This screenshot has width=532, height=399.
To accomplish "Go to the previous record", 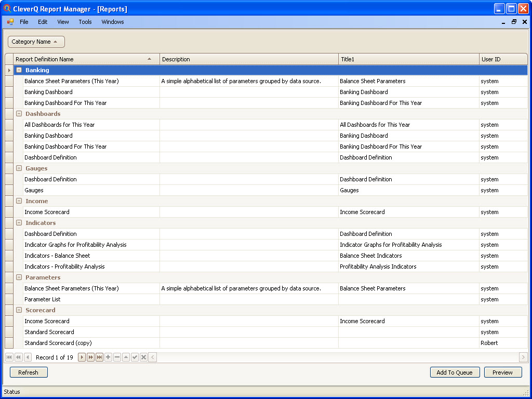I will tap(28, 357).
